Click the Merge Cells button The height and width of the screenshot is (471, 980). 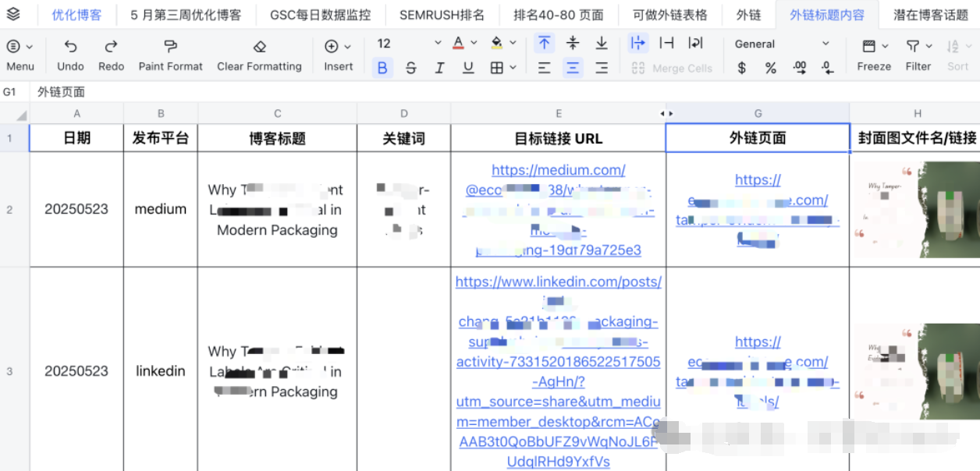[672, 69]
